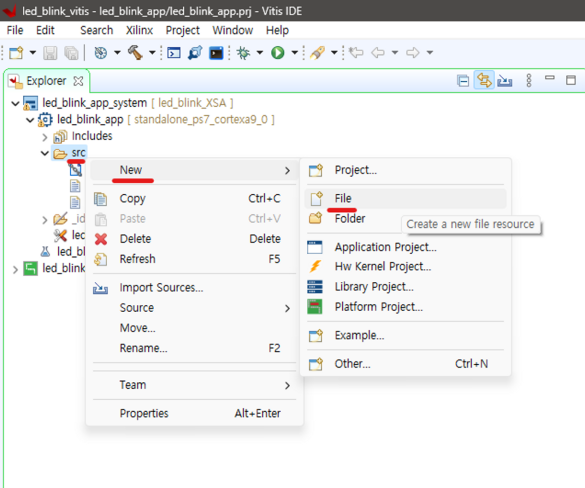Open the Forward history dropdown arrow
Image resolution: width=585 pixels, height=488 pixels.
(x=430, y=53)
